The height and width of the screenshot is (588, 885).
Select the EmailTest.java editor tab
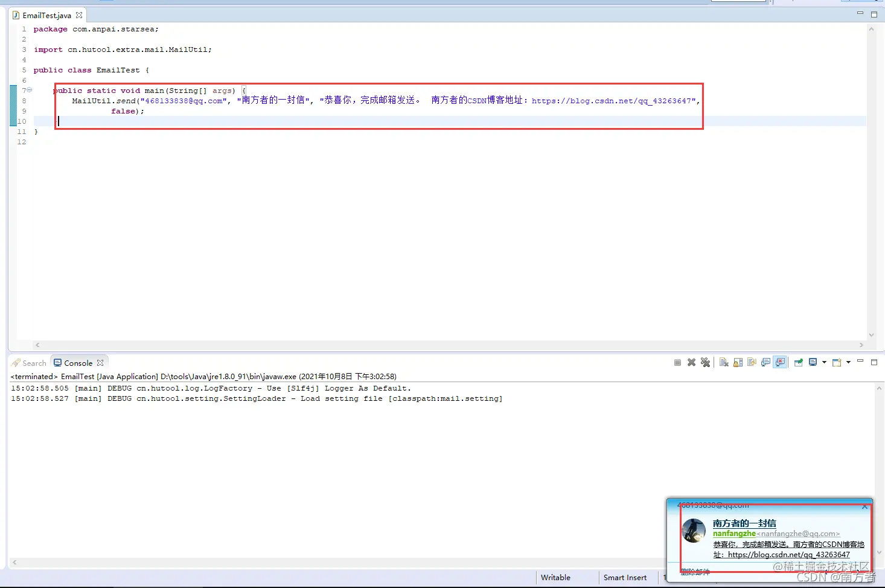[x=46, y=15]
